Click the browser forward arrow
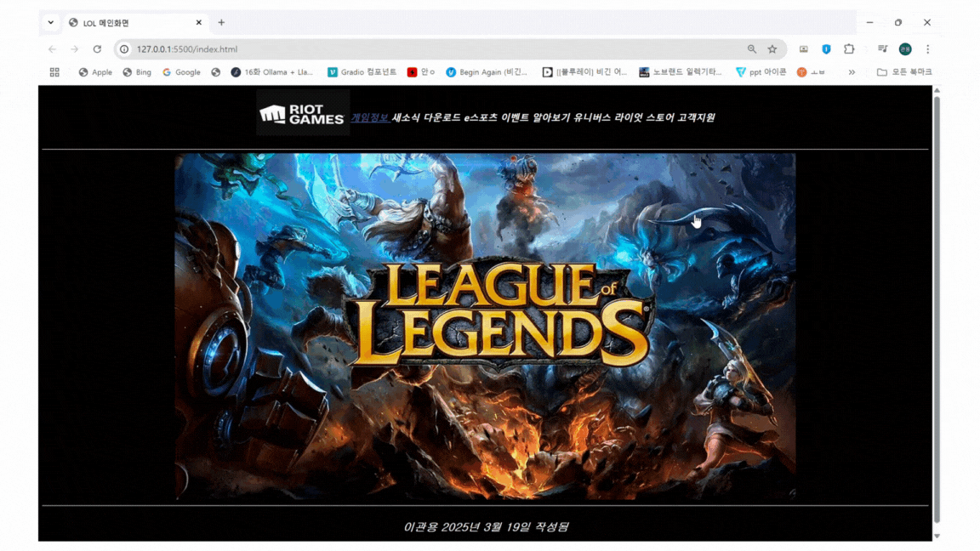Screen dimensions: 980x551 click(x=74, y=48)
